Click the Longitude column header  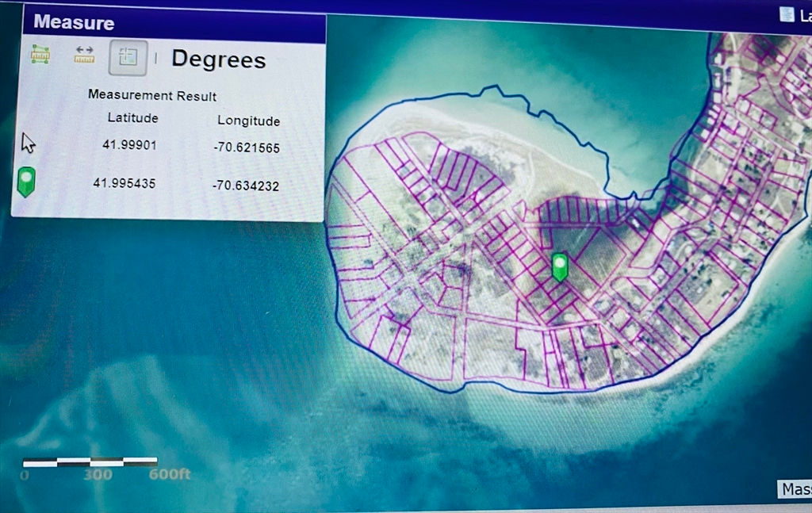248,121
